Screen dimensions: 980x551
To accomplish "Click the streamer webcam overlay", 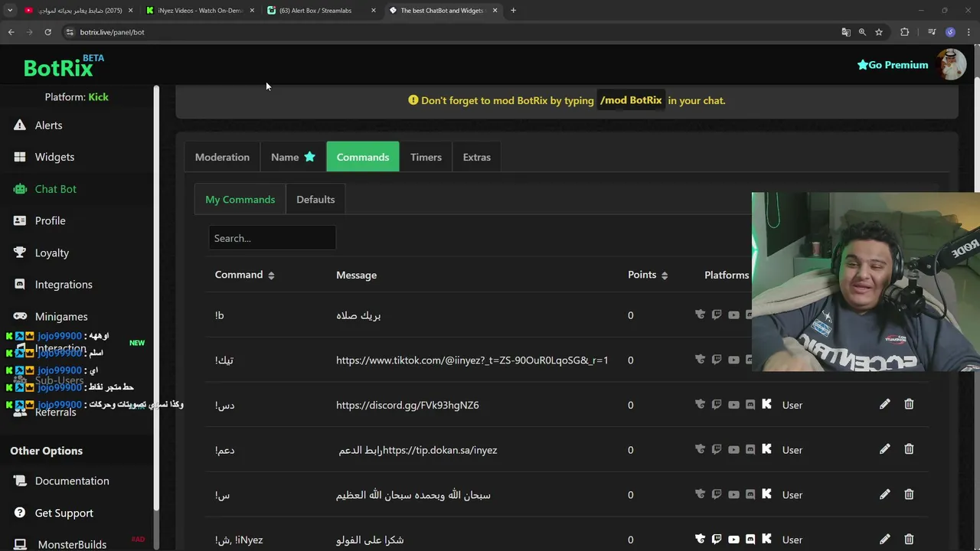I will [x=866, y=282].
